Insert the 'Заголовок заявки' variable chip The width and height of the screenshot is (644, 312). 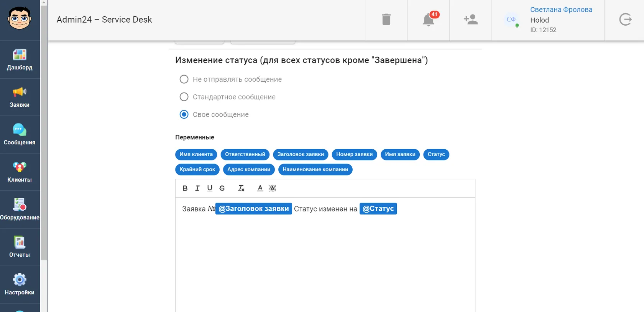301,154
